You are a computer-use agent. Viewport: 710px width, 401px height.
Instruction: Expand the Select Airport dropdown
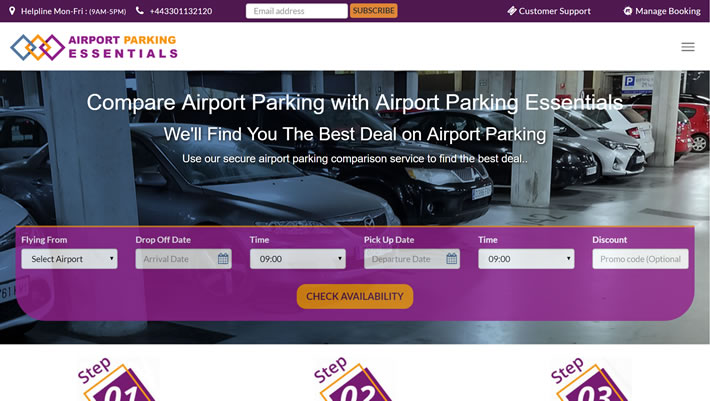69,259
